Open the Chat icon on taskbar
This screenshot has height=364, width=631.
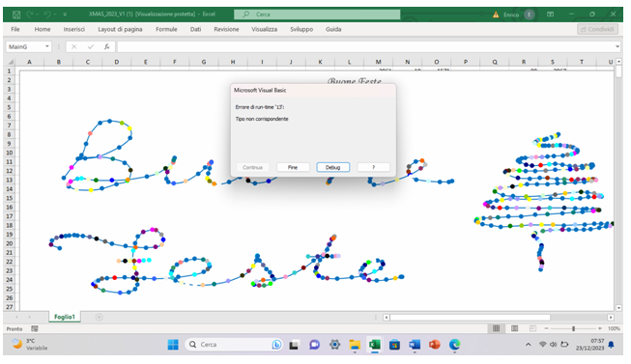click(314, 345)
